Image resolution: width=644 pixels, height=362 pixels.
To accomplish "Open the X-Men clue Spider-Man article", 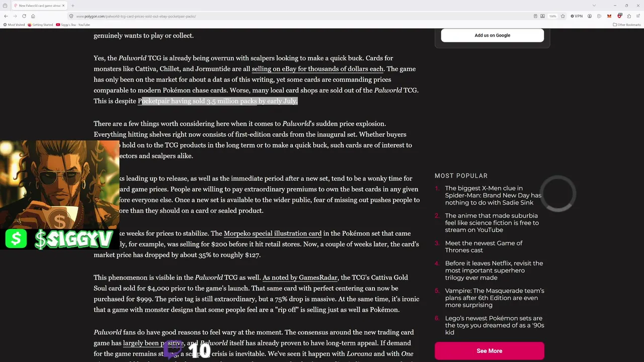I will [x=493, y=196].
